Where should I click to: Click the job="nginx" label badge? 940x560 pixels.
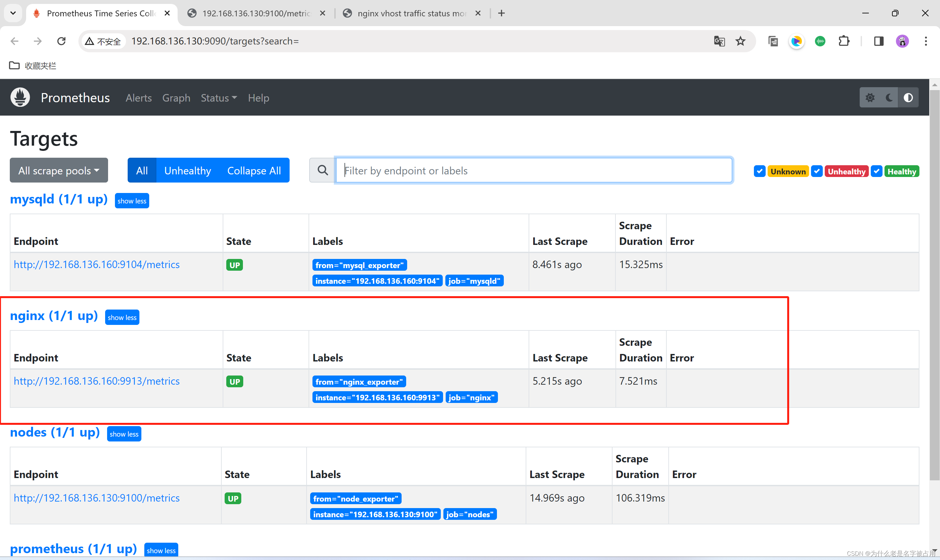(x=471, y=397)
